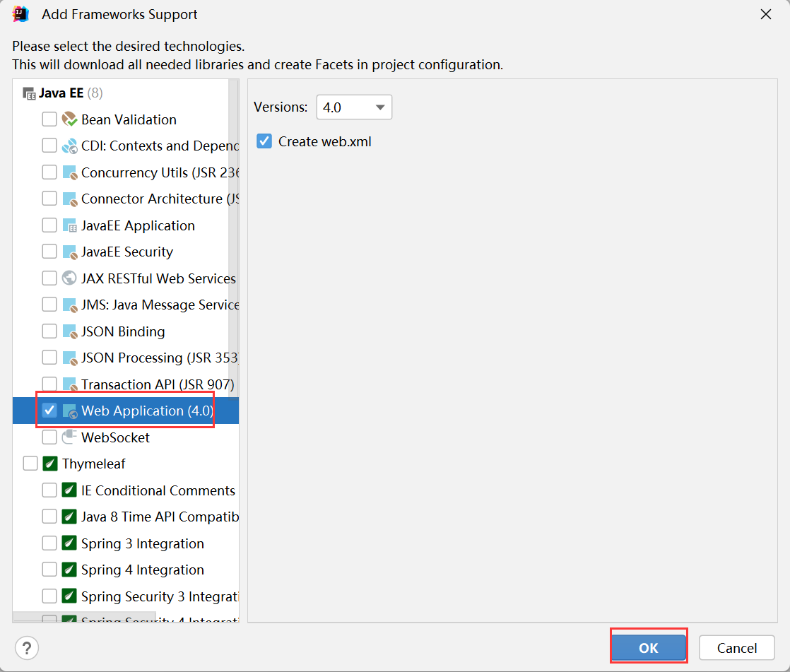Tick the JSON Binding checkbox

(x=49, y=331)
